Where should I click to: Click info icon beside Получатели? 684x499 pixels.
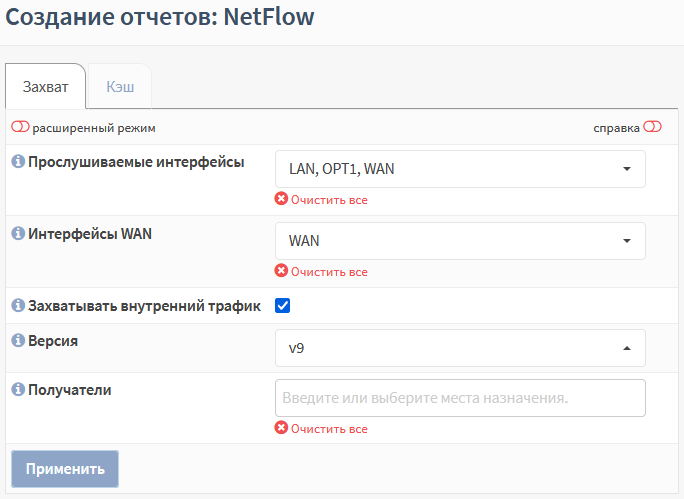[18, 389]
